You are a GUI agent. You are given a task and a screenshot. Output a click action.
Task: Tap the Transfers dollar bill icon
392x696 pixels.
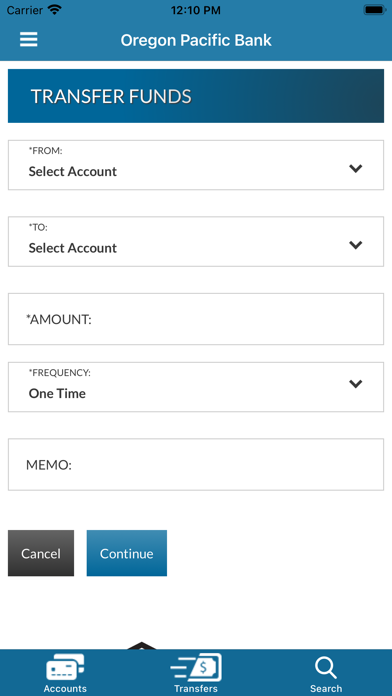(x=196, y=667)
